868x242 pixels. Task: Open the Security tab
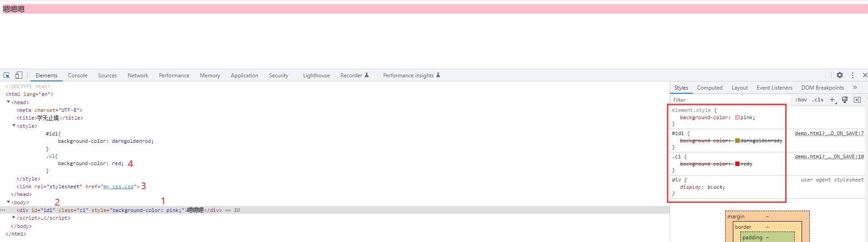pyautogui.click(x=278, y=76)
